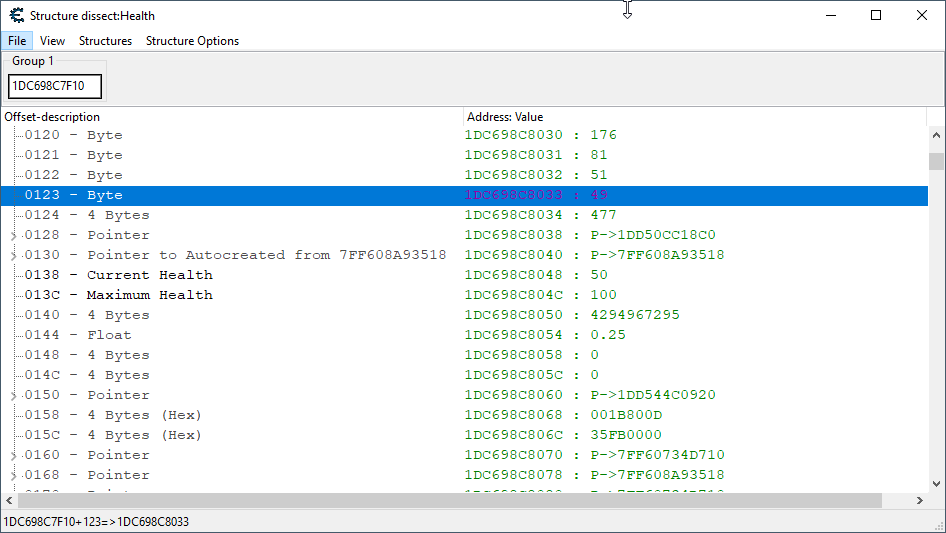Expand the Autocreated pointer at offset 0130
This screenshot has width=946, height=533.
tap(13, 256)
